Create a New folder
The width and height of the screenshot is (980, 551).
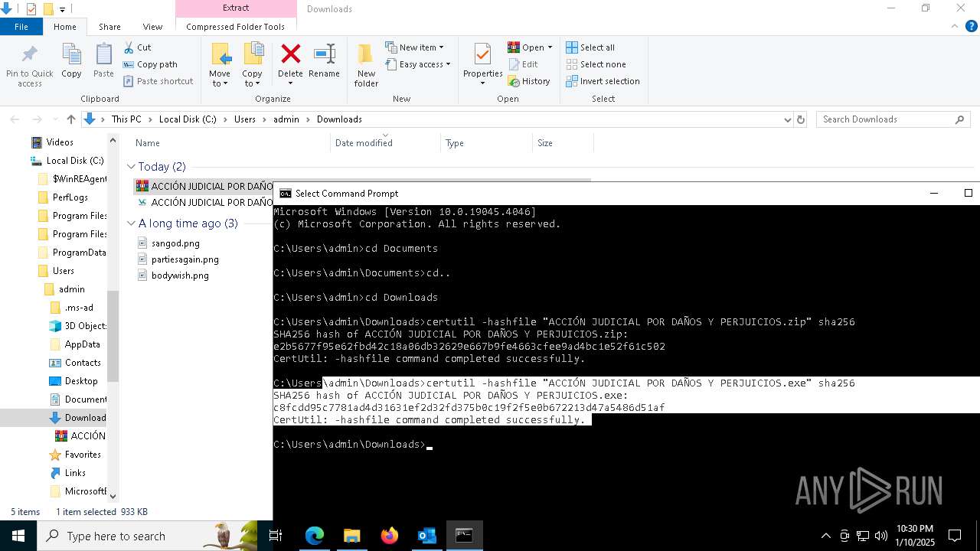366,65
